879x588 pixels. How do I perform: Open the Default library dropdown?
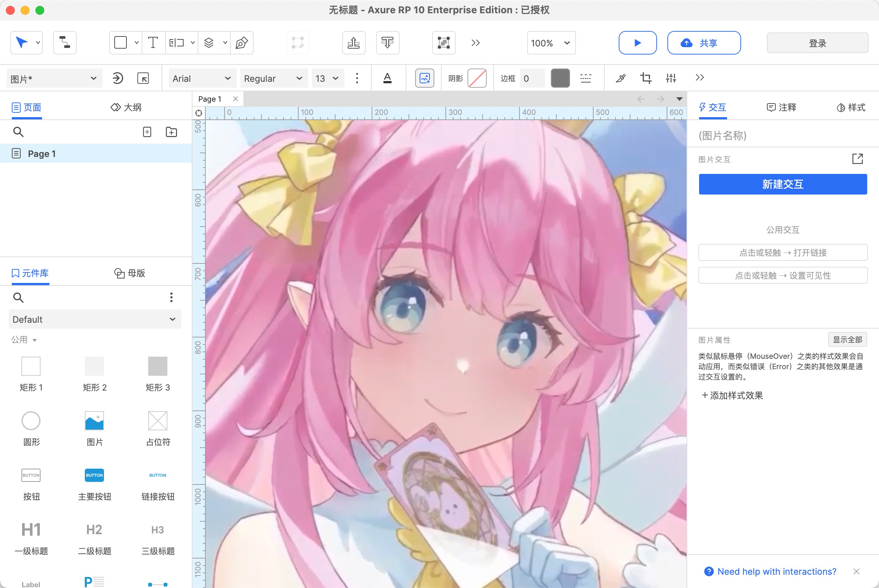point(95,319)
